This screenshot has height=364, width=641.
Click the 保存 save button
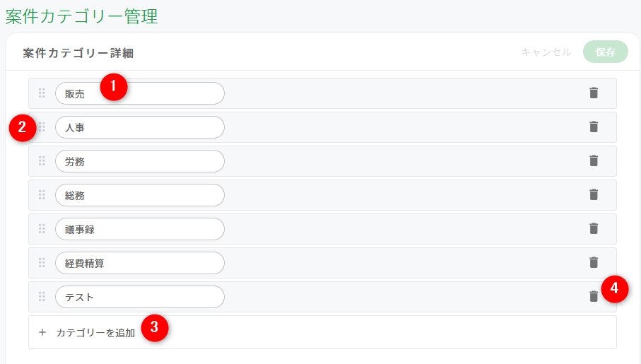(606, 52)
